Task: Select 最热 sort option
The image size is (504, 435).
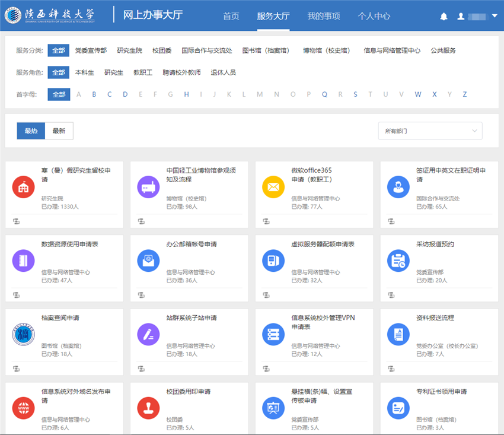Action: pyautogui.click(x=31, y=131)
